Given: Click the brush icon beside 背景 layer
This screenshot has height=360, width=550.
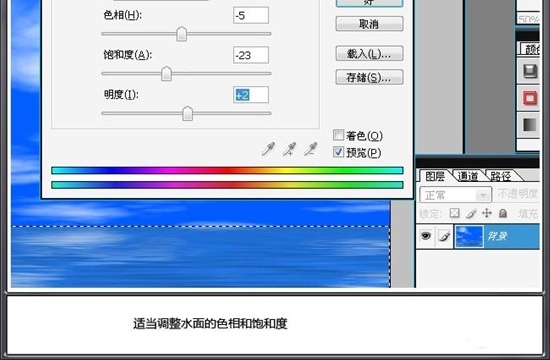Looking at the screenshot, I should (x=445, y=237).
